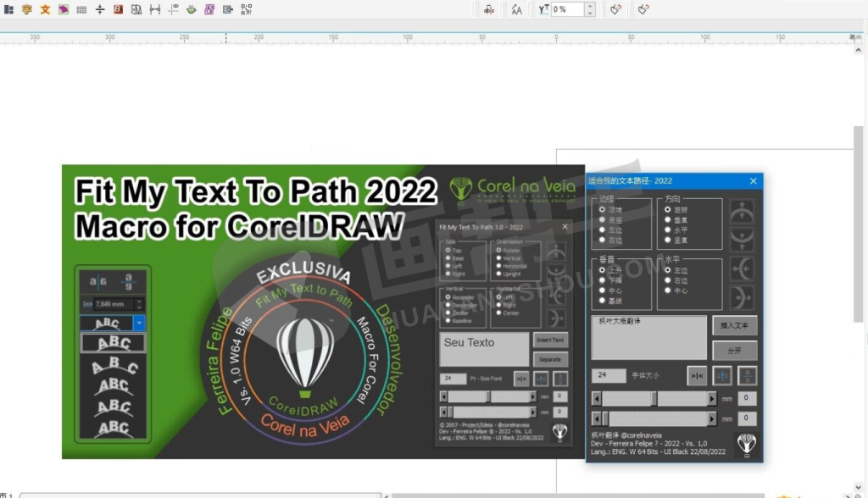This screenshot has height=498, width=868.
Task: Close the 适合我的文本路径- 2022 dialog
Action: click(753, 181)
